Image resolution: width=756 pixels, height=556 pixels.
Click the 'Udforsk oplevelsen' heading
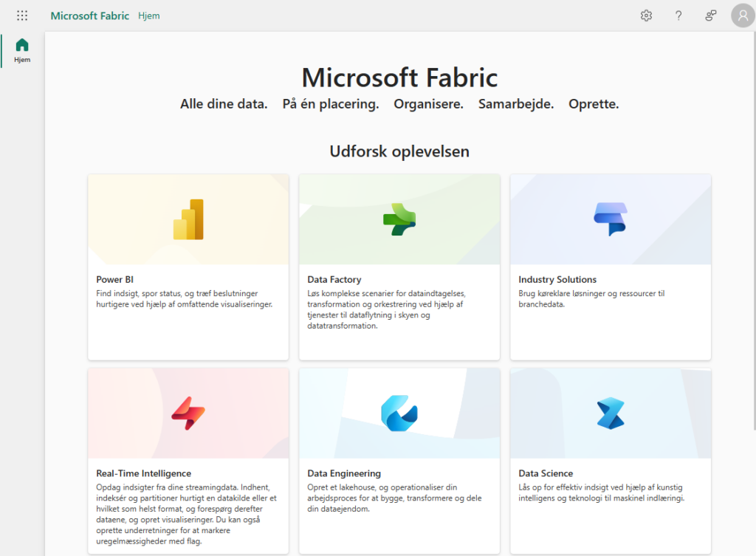pos(399,151)
